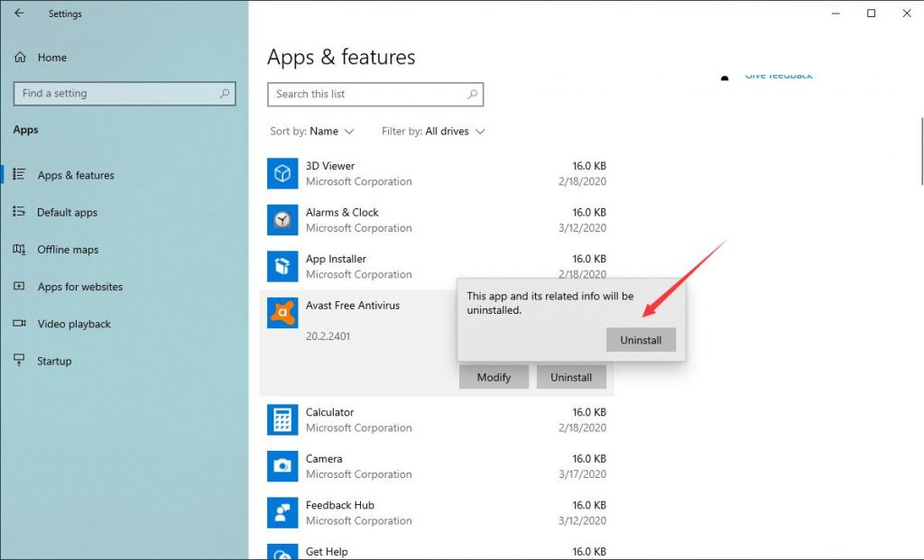Image resolution: width=924 pixels, height=560 pixels.
Task: Click the Startup icon in sidebar
Action: point(20,361)
